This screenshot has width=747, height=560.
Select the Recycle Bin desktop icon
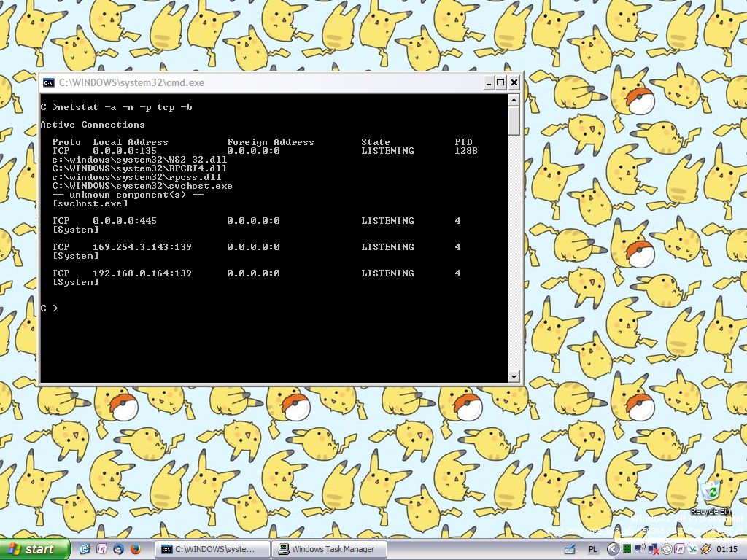(x=711, y=497)
